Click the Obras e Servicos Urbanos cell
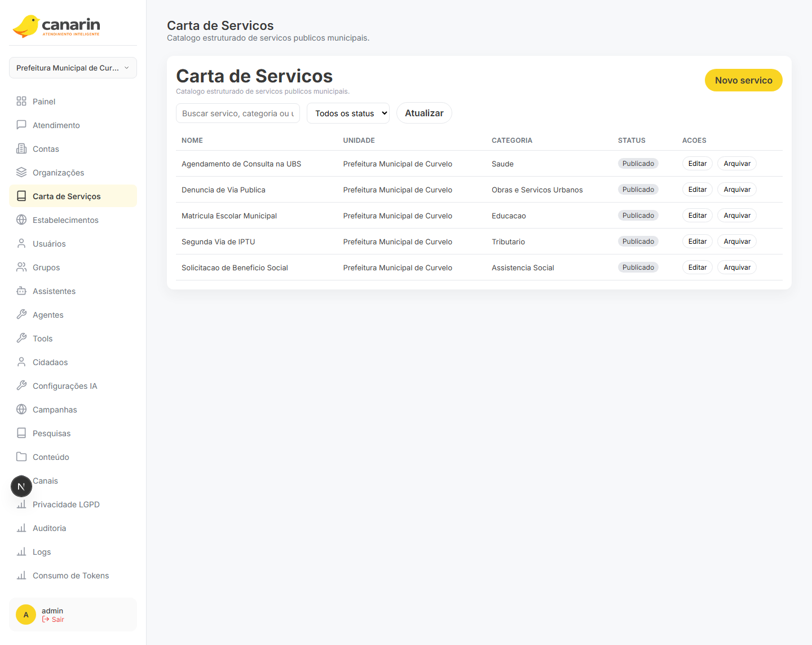 537,190
